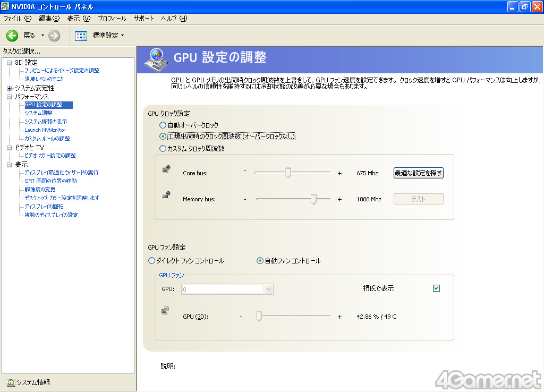Choose 自動ファン コントロール radio
This screenshot has width=544, height=392.
(x=259, y=260)
